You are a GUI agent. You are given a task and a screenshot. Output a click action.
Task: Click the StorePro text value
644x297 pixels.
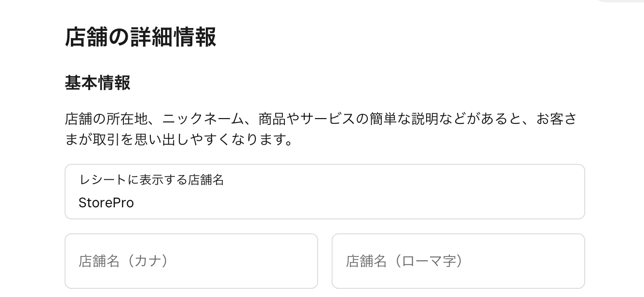[x=106, y=203]
